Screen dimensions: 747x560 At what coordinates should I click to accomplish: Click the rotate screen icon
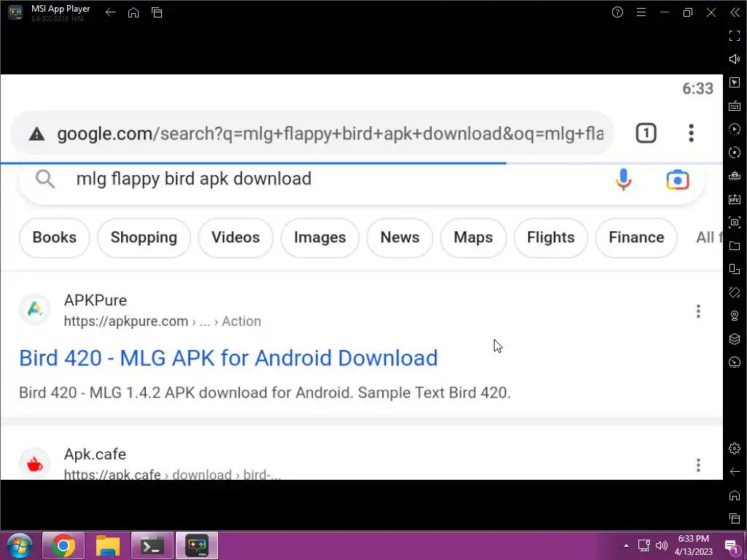[734, 292]
